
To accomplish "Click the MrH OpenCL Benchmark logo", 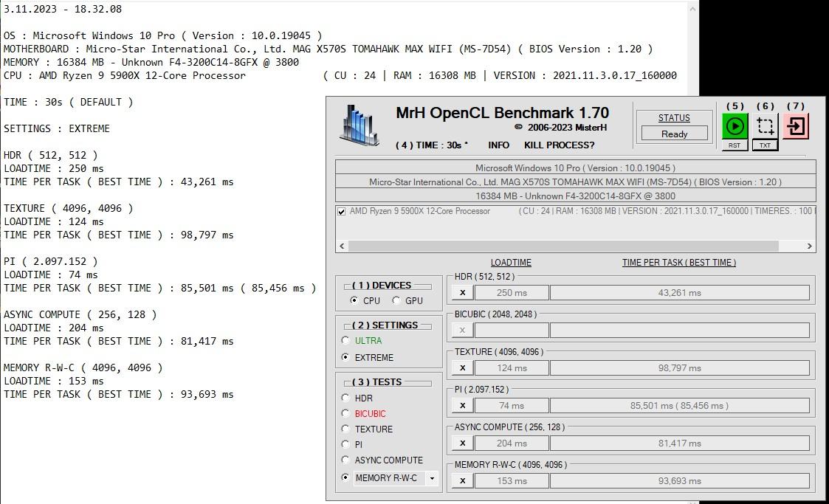I will click(360, 125).
